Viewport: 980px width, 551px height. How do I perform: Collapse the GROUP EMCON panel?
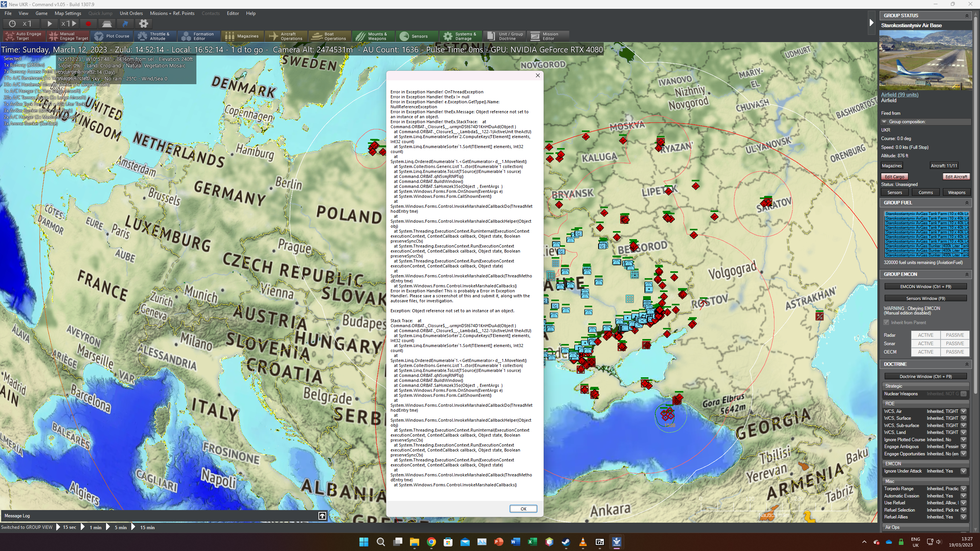coord(967,274)
